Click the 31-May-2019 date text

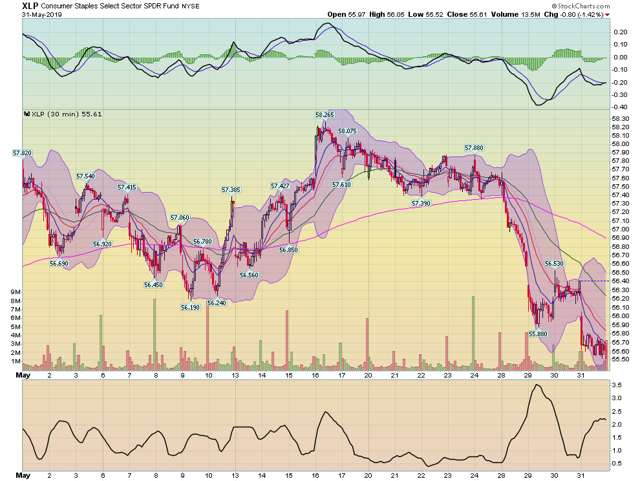tap(42, 14)
